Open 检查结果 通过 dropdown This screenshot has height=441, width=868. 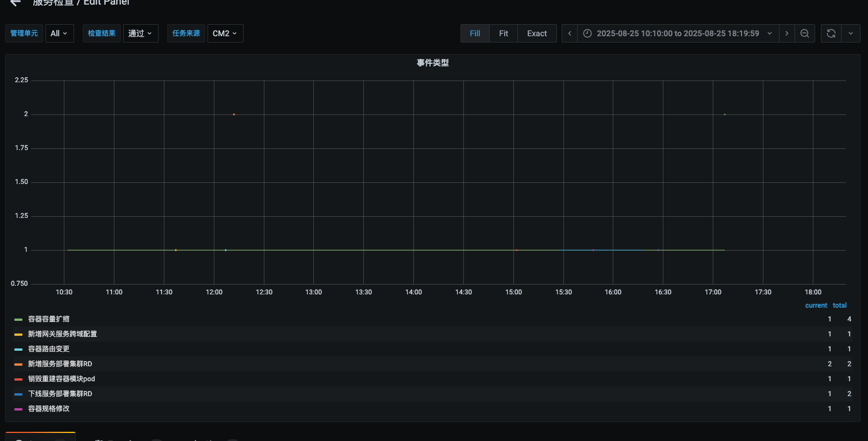pyautogui.click(x=140, y=33)
